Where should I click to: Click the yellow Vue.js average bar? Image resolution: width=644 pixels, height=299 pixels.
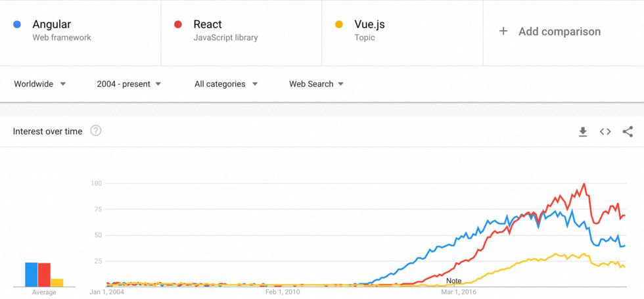click(57, 283)
